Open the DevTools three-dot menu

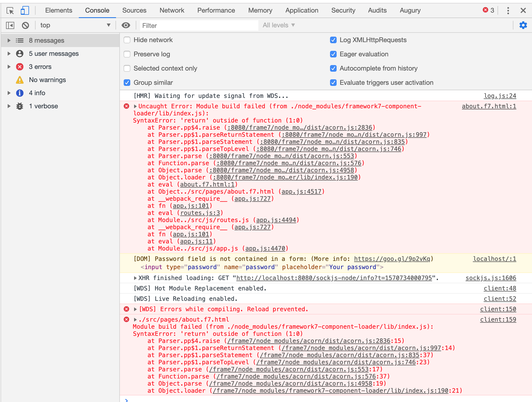pyautogui.click(x=508, y=11)
